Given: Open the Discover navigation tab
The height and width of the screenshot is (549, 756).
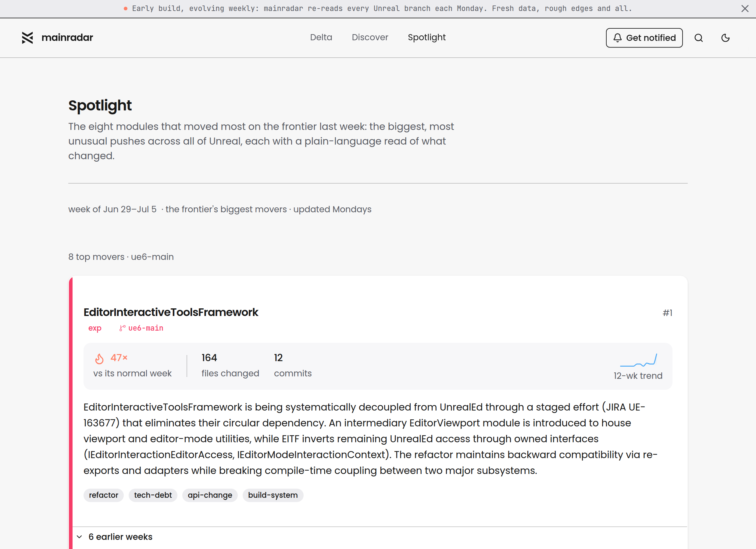Looking at the screenshot, I should click(370, 37).
